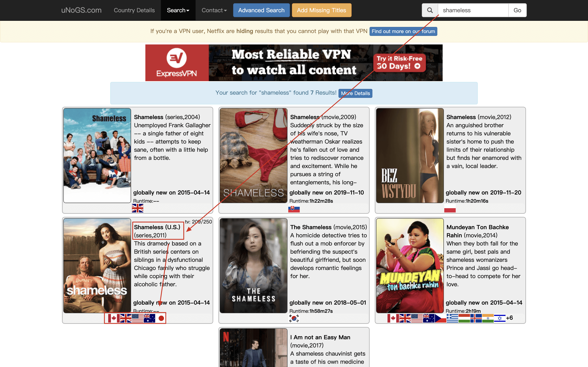Click the South Korea flag under The Shameless

click(294, 318)
